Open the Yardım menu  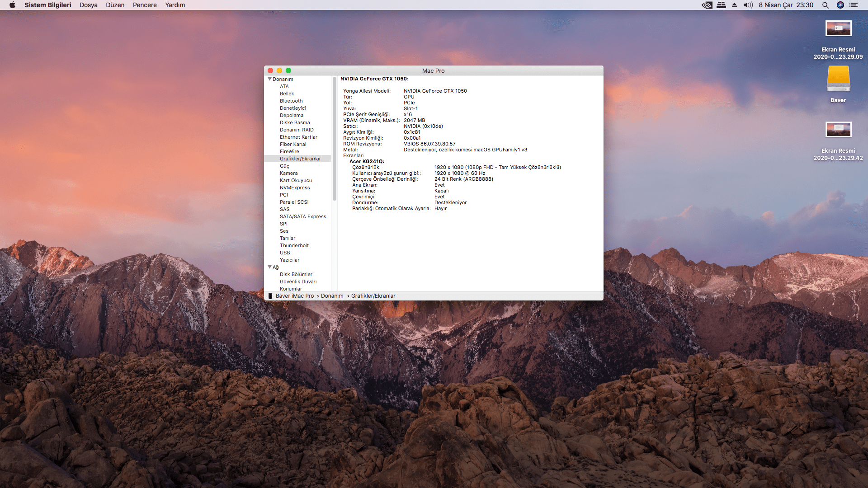pos(175,5)
